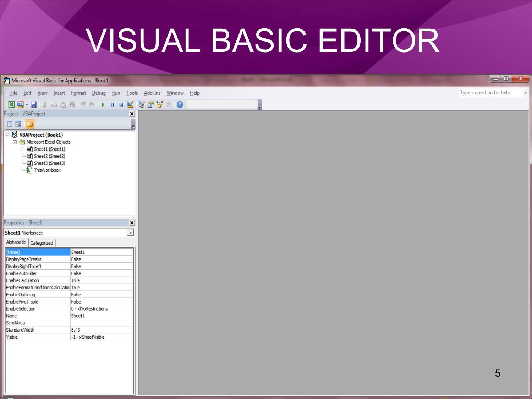Select the EnableCalculation property
This screenshot has height=399, width=532.
pyautogui.click(x=69, y=280)
